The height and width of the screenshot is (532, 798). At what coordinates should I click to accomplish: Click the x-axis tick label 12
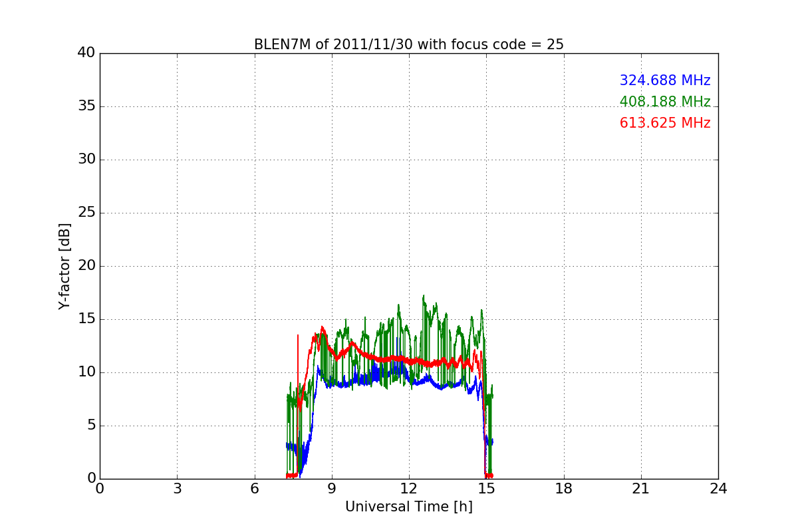coord(409,489)
